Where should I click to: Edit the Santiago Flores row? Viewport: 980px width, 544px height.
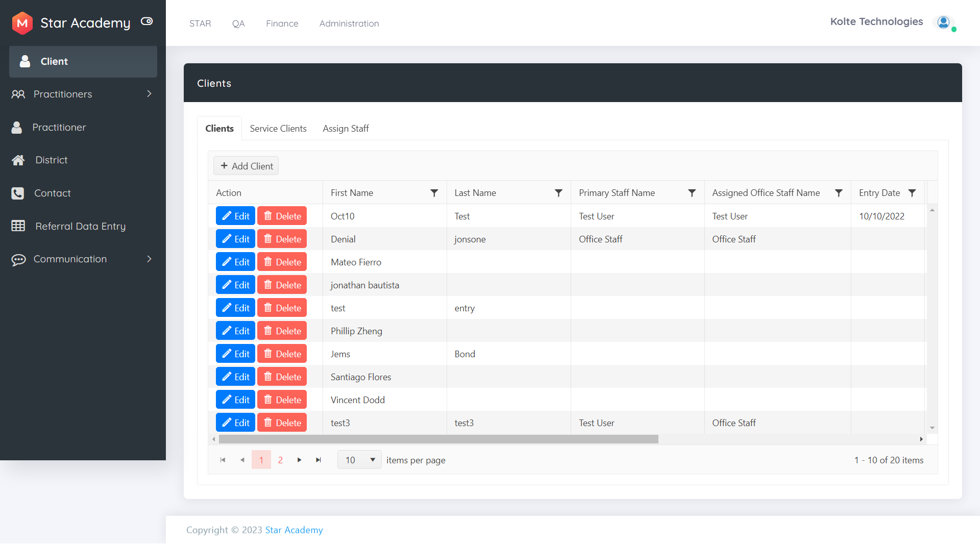235,377
